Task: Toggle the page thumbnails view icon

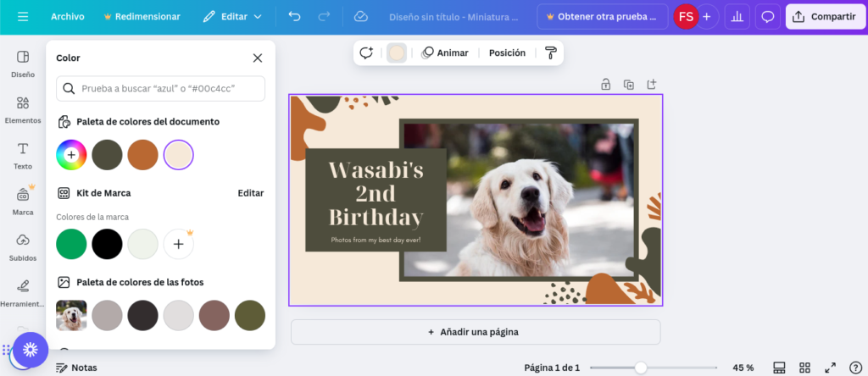Action: pyautogui.click(x=779, y=368)
